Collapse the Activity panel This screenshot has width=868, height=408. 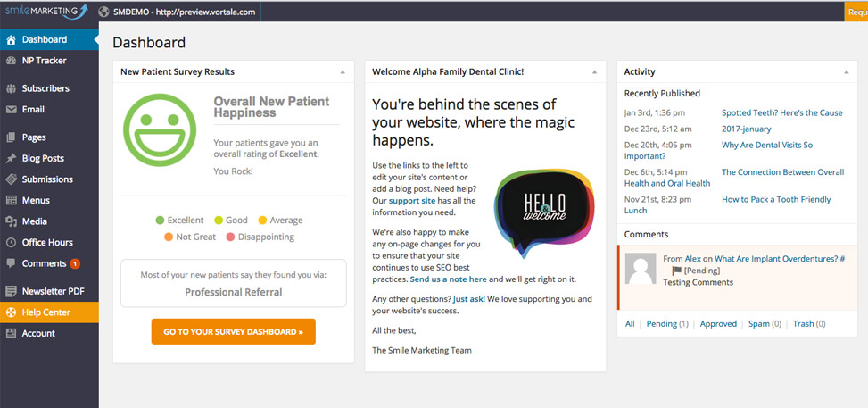tap(847, 72)
